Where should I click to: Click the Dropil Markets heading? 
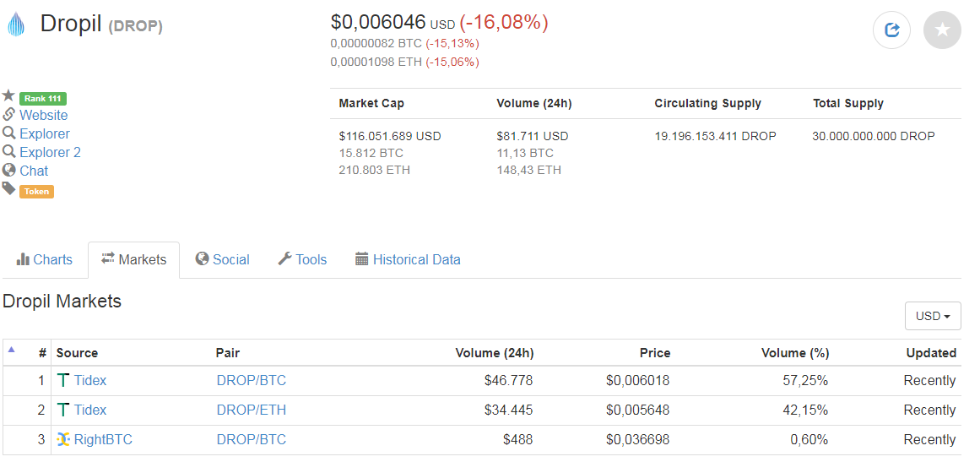click(x=62, y=302)
